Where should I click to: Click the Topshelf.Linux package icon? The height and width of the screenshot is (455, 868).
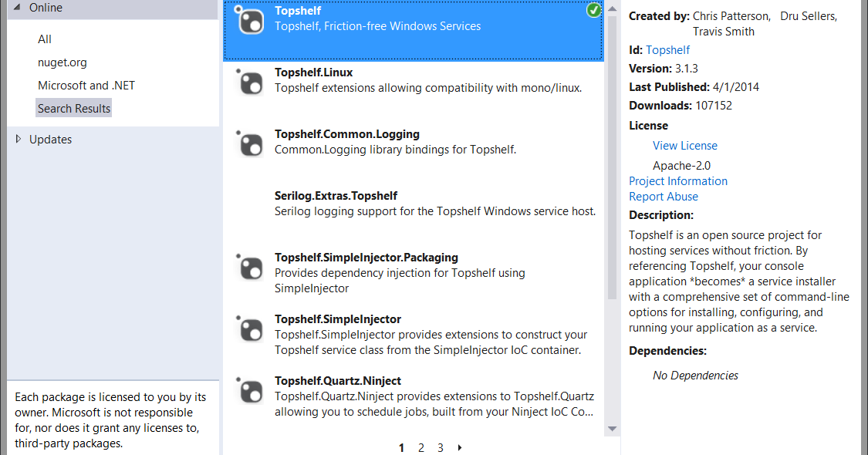(x=250, y=82)
